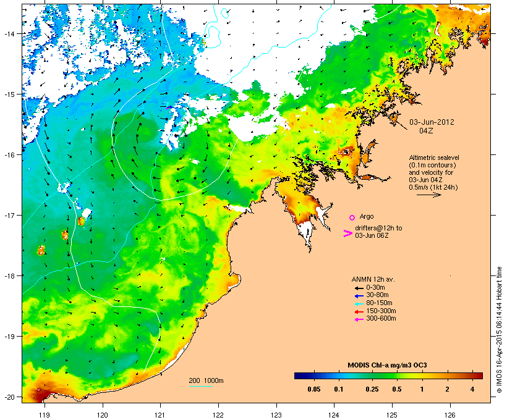
Task: Click the 0.5m/s (1kt 24h) label
Action: pos(433,187)
